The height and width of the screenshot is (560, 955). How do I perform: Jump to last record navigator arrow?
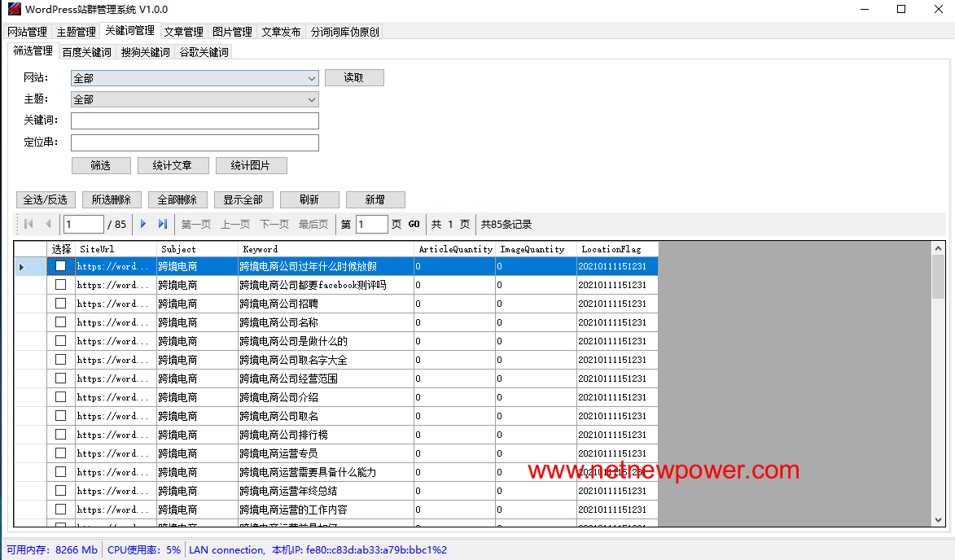[163, 224]
